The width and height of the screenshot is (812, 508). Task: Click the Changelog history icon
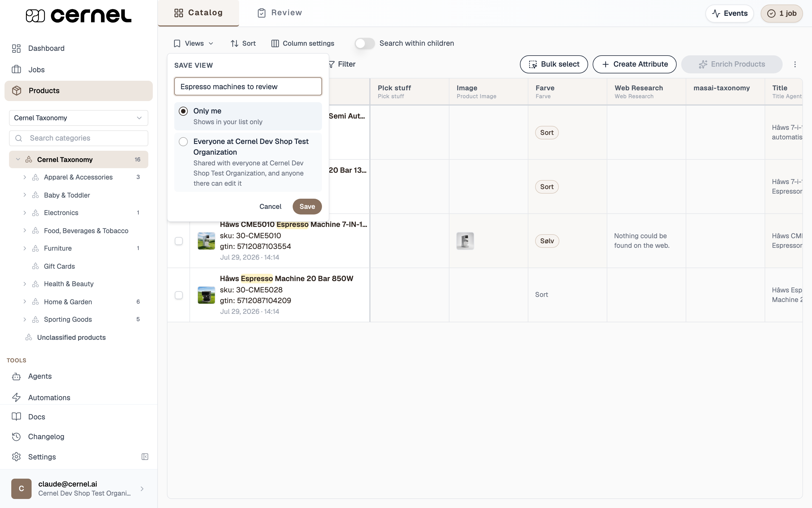16,436
